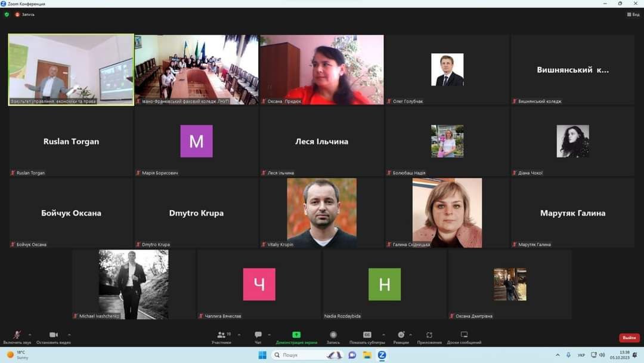The height and width of the screenshot is (363, 644).
Task: Click the Windows taskbar search field Пошук
Action: [x=298, y=355]
